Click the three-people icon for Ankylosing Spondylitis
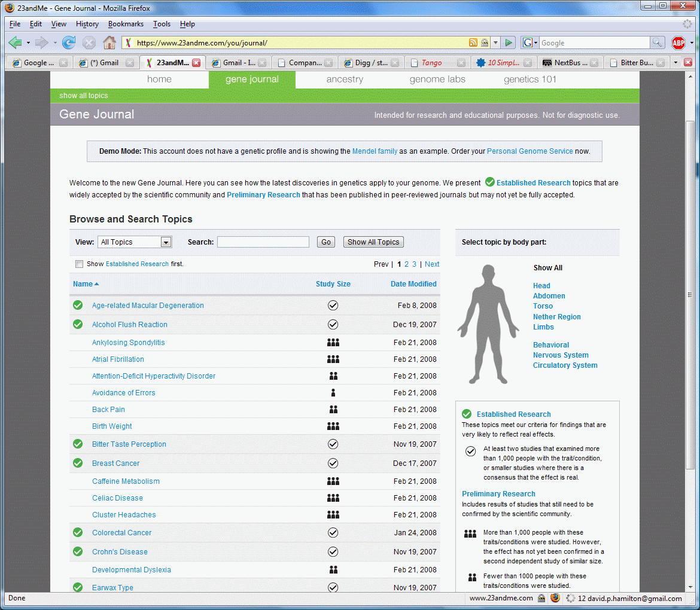 (333, 342)
